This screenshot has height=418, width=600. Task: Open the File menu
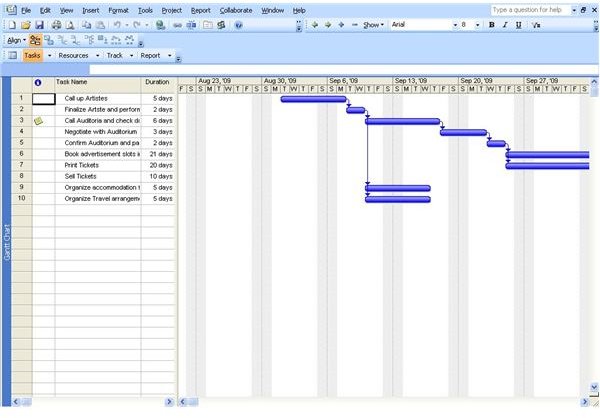[26, 10]
